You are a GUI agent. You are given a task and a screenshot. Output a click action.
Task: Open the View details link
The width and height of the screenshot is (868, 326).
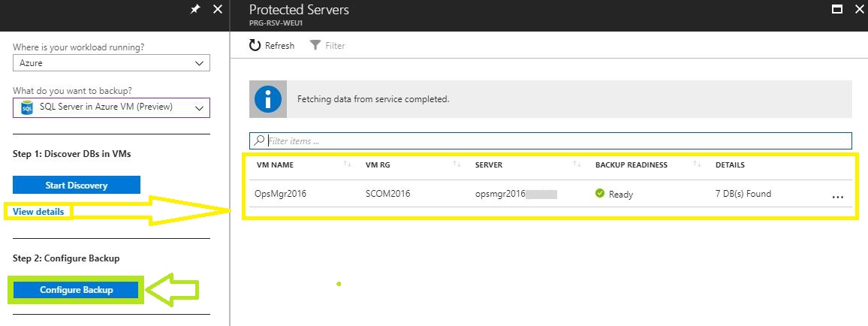point(38,211)
